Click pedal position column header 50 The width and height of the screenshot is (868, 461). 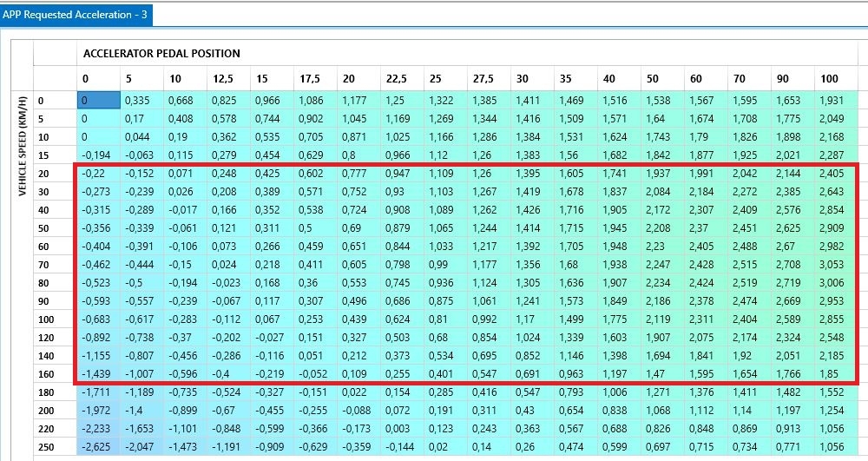tap(662, 79)
